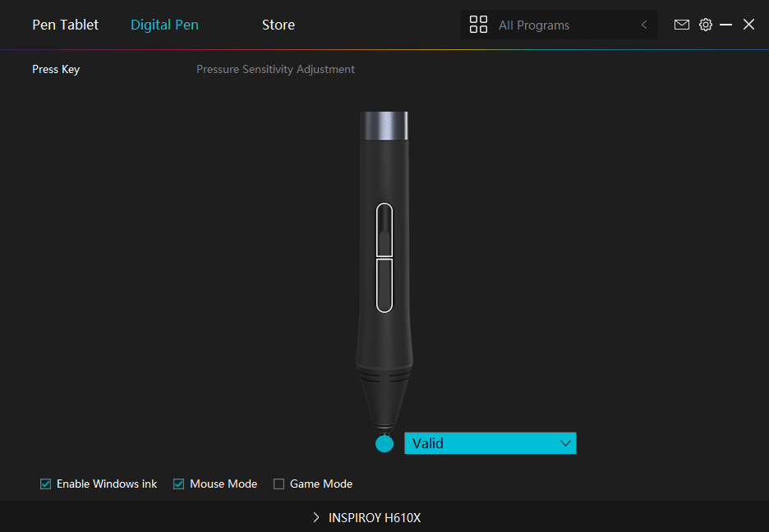
Task: Select the Press Key section
Action: [x=56, y=70]
